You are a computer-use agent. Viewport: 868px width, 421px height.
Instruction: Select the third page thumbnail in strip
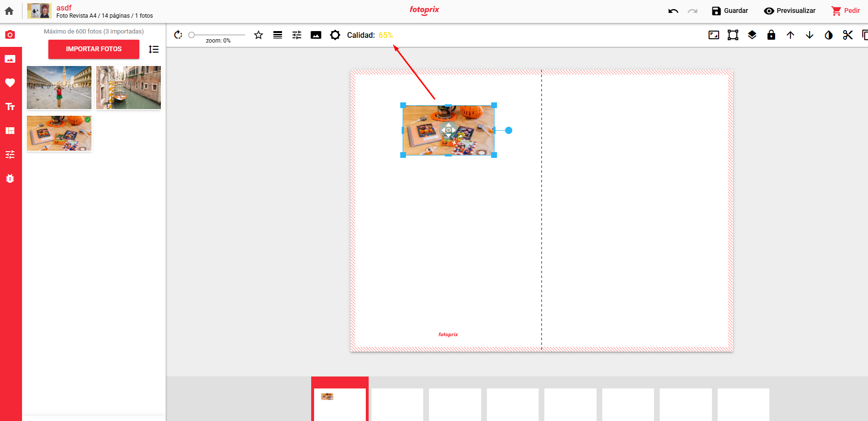(455, 404)
